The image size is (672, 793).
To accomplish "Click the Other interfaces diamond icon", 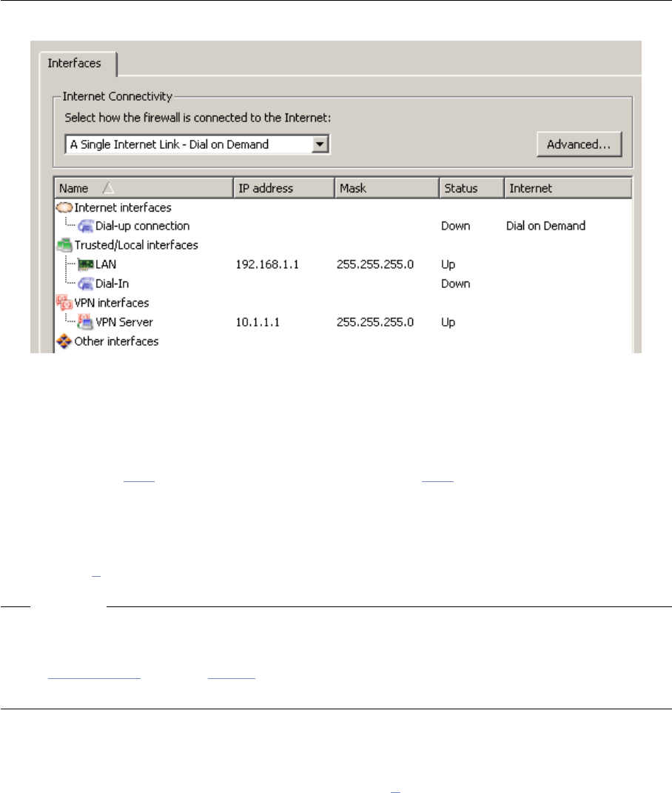I will tap(64, 341).
